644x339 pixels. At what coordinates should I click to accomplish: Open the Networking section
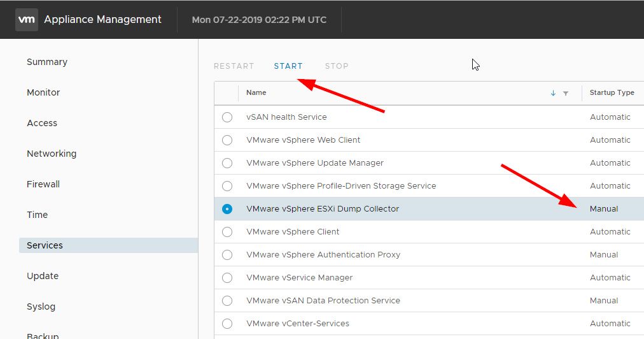coord(52,154)
